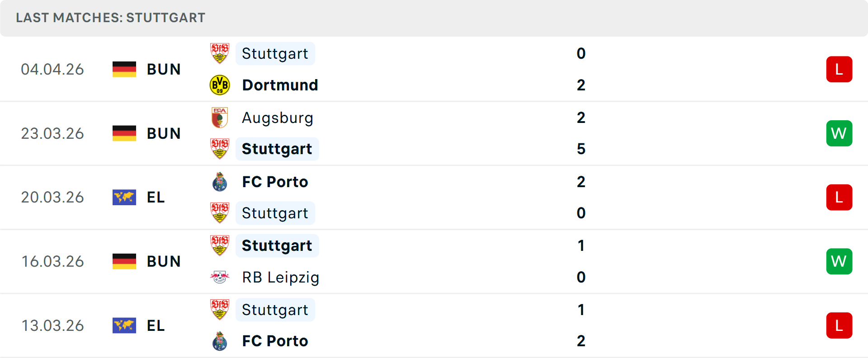Click the Europa League globe icon for the 20.03.26 match
Screen dimensions: 868x358
point(124,197)
